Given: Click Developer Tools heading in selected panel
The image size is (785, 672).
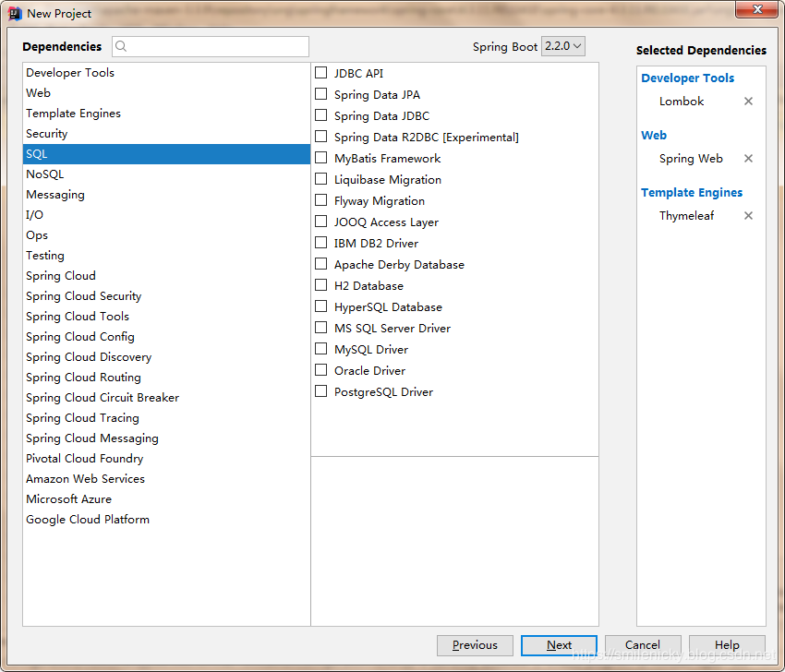Looking at the screenshot, I should pos(687,78).
